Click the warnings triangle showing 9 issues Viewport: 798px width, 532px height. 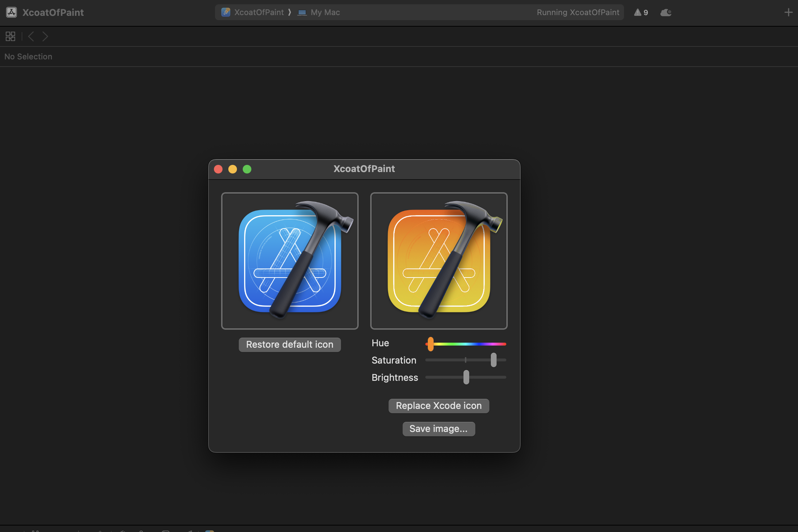click(x=641, y=12)
